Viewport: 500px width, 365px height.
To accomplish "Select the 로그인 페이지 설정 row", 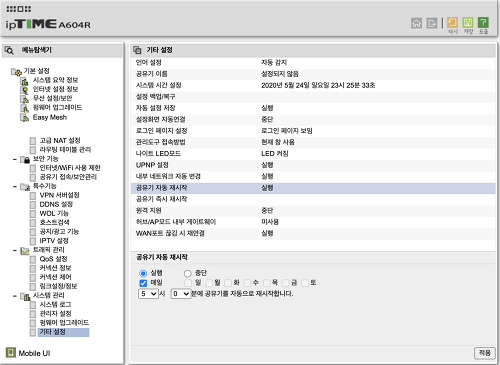I will click(313, 131).
